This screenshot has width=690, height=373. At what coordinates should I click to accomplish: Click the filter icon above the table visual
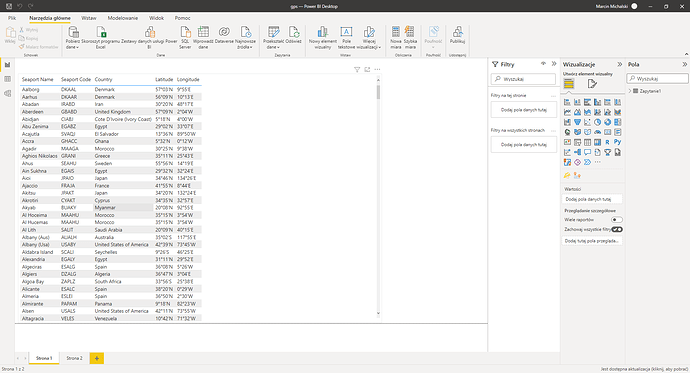click(357, 69)
